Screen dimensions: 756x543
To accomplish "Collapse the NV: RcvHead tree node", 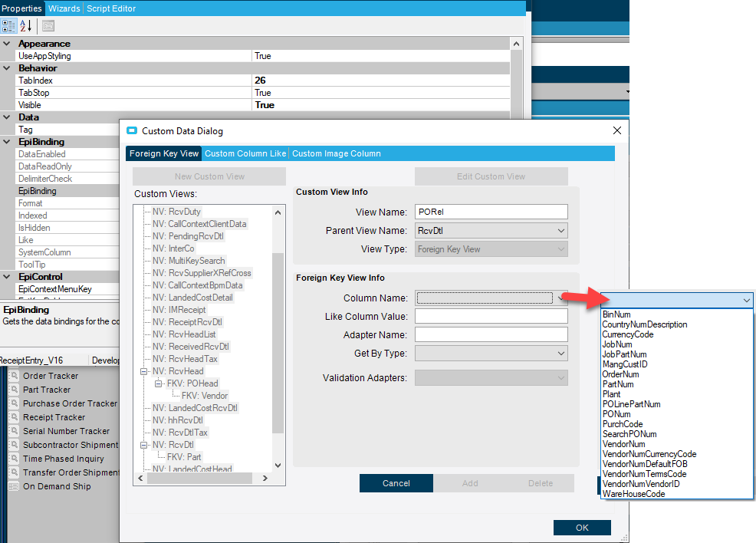I will [x=143, y=371].
